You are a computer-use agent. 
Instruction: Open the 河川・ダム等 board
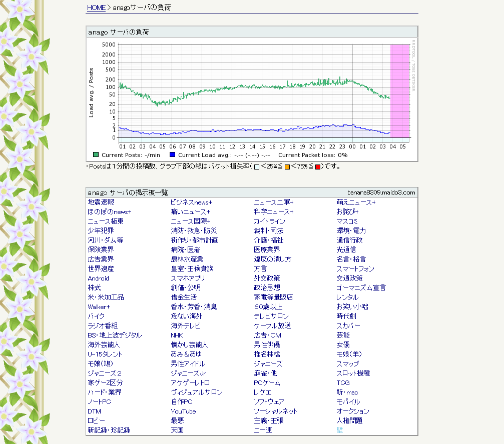point(106,240)
